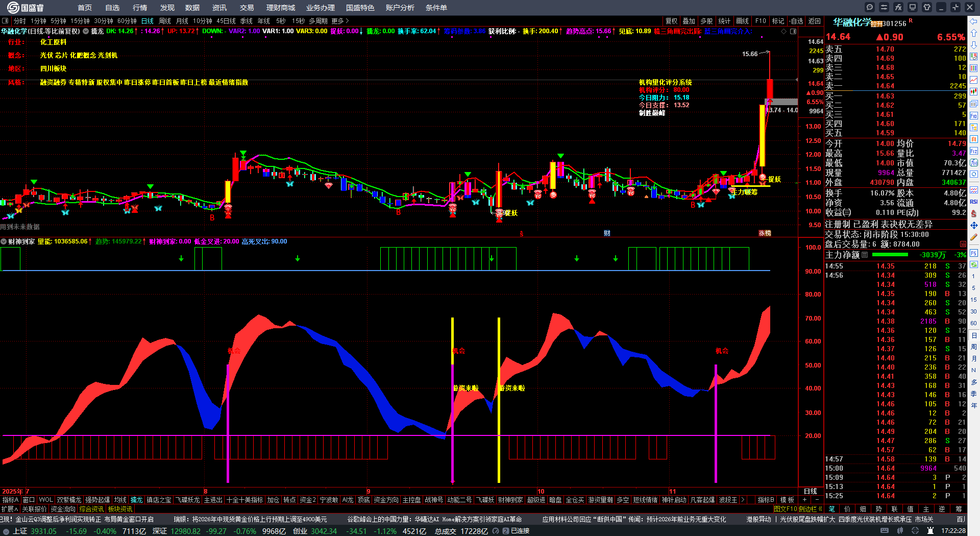The width and height of the screenshot is (980, 536).
Task: Toggle the small square box before 分时
Action: [x=5, y=21]
